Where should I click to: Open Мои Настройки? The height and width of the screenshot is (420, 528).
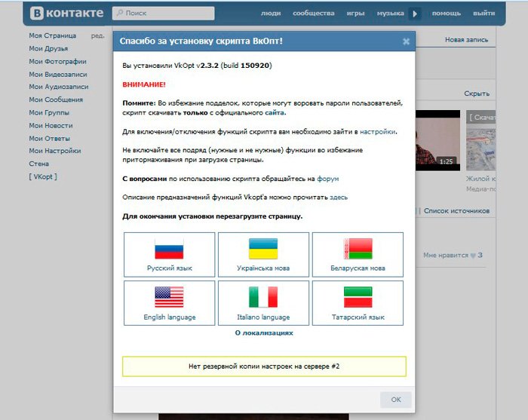click(x=54, y=151)
